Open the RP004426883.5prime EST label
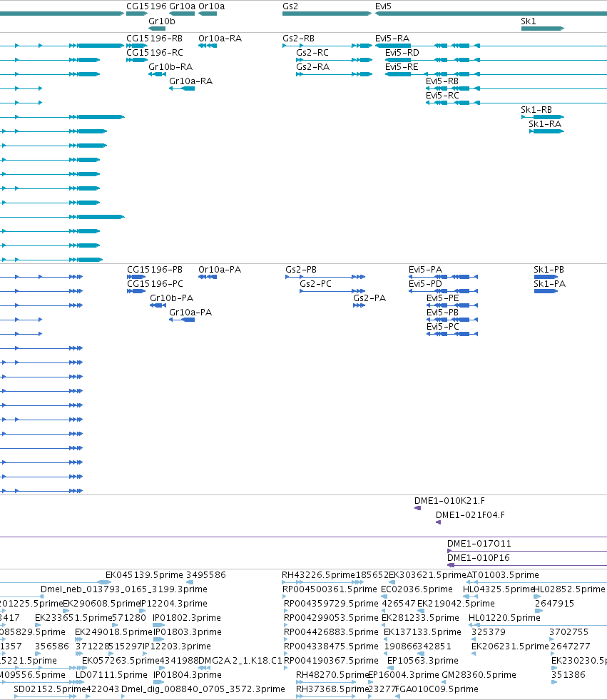607x700 pixels. coord(331,632)
